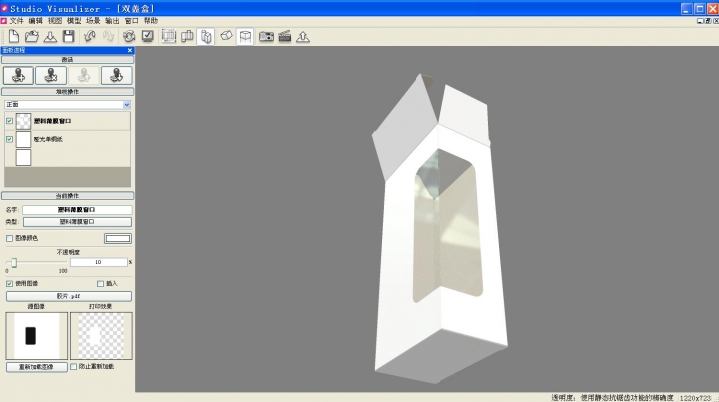Open the 类型 type dropdown 塑料薄膜窗口
Image resolution: width=719 pixels, height=402 pixels.
tap(77, 222)
